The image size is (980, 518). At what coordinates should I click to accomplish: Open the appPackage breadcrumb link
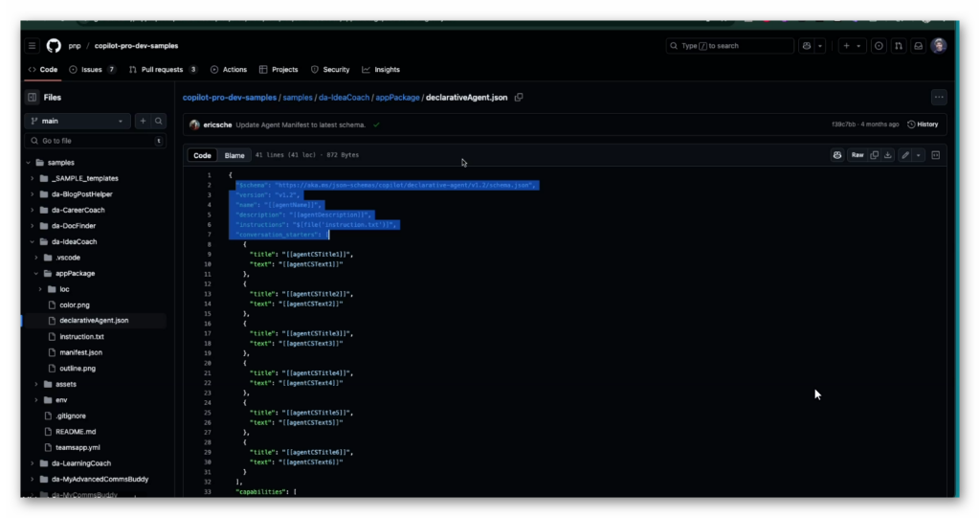397,98
